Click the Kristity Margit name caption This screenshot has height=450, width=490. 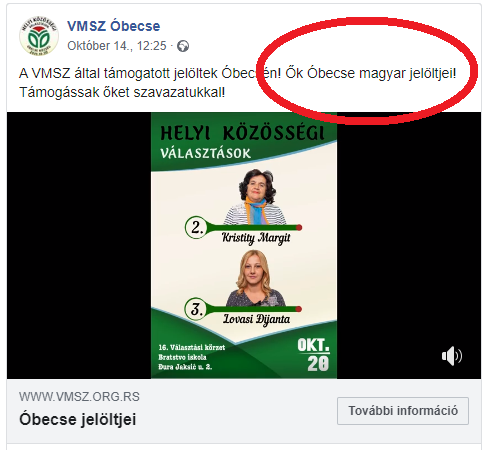click(x=256, y=238)
